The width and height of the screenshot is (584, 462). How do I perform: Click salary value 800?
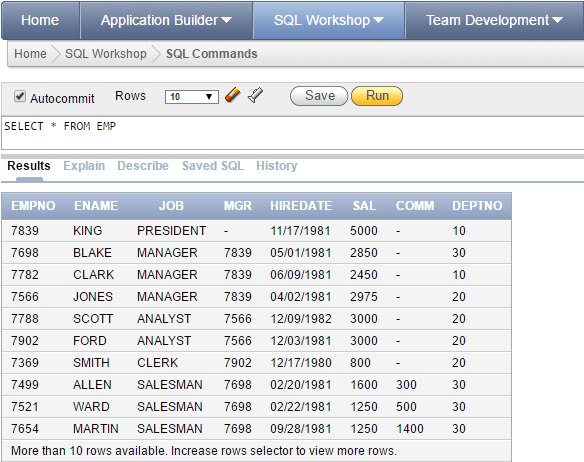[360, 363]
